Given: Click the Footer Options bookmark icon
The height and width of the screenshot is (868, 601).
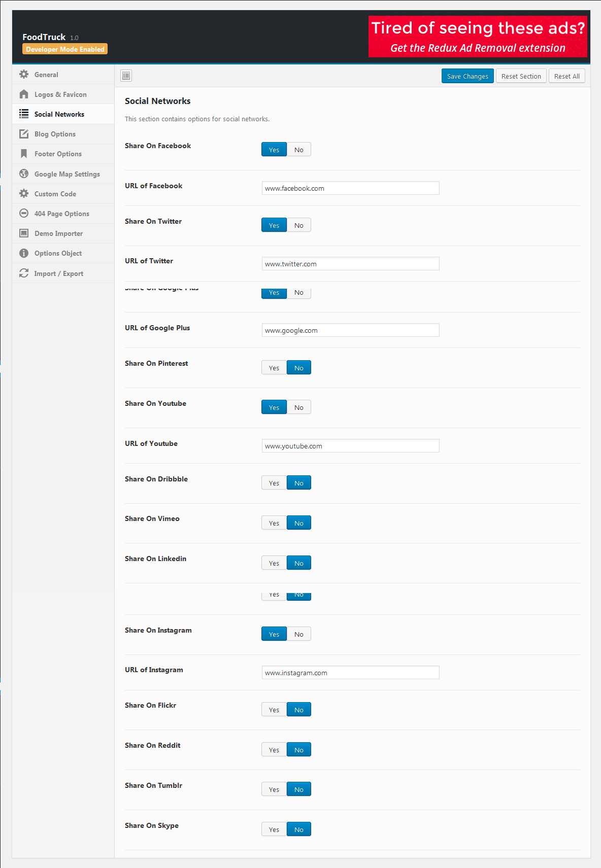Looking at the screenshot, I should click(x=24, y=154).
